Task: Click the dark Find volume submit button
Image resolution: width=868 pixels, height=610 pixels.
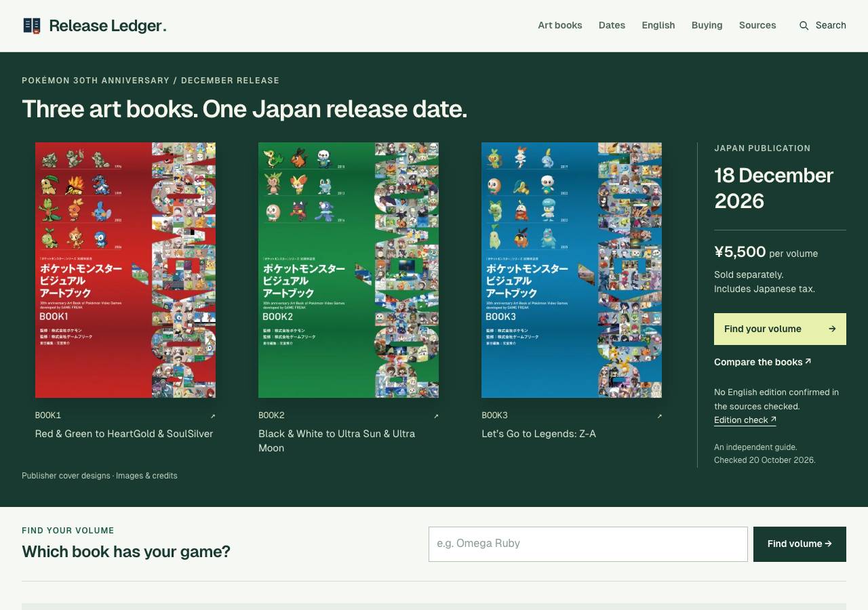Action: click(800, 544)
